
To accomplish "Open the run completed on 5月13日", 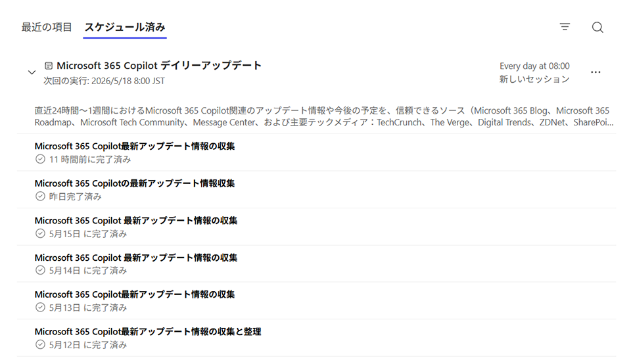I will [x=316, y=301].
